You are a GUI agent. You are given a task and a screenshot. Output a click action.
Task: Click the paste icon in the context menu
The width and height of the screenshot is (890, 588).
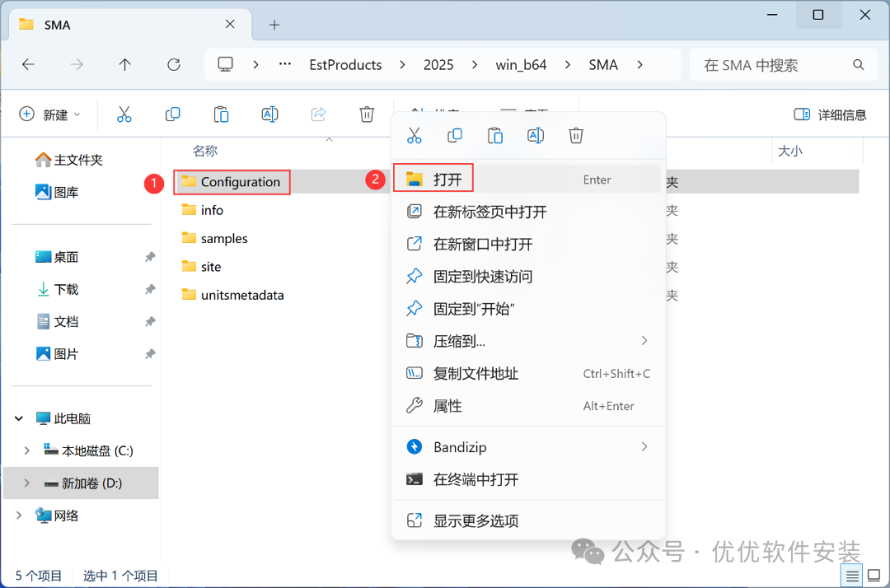[x=495, y=135]
